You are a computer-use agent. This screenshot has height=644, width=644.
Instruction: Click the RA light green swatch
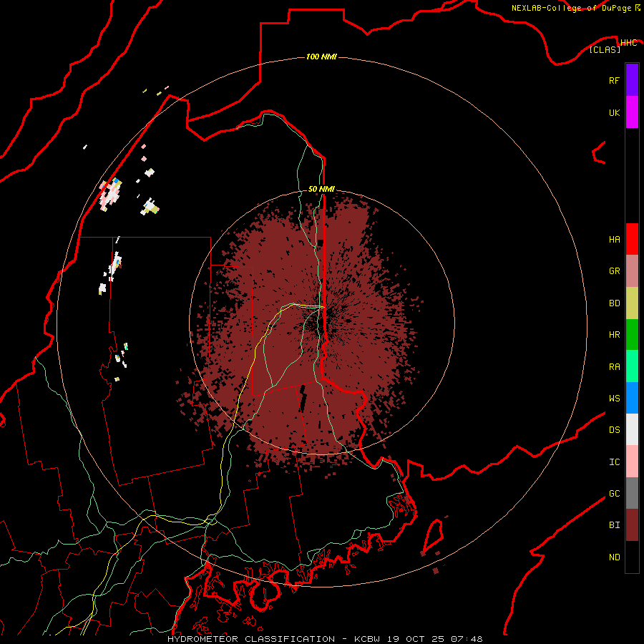(x=632, y=366)
